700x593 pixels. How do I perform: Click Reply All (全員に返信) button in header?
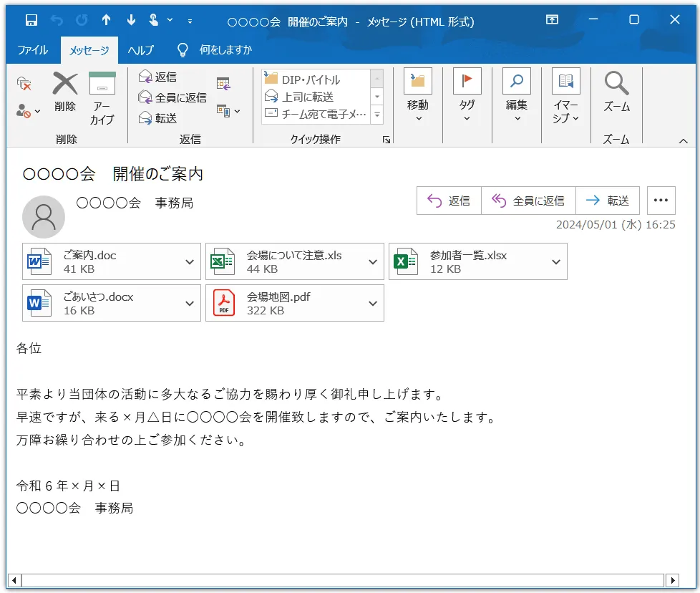(528, 201)
